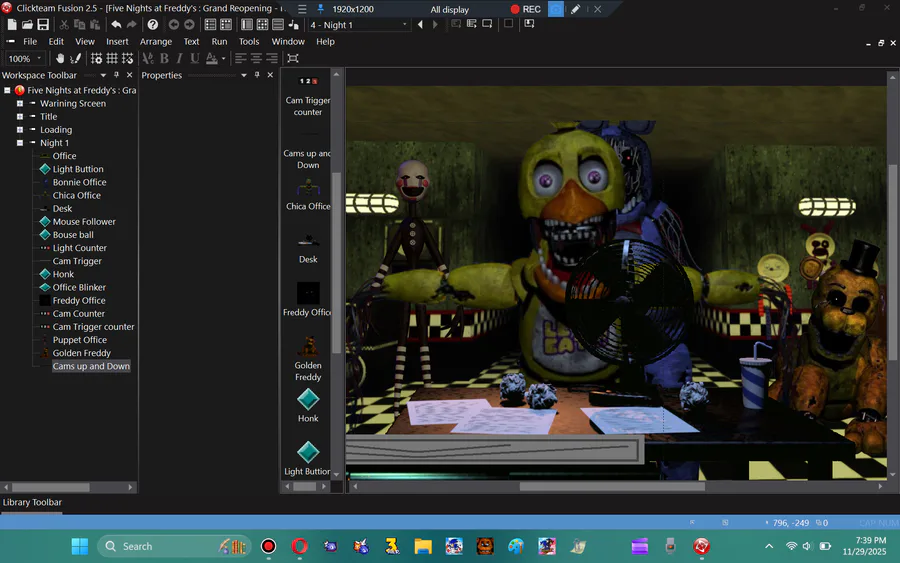
Task: Toggle italic text formatting
Action: coord(180,58)
